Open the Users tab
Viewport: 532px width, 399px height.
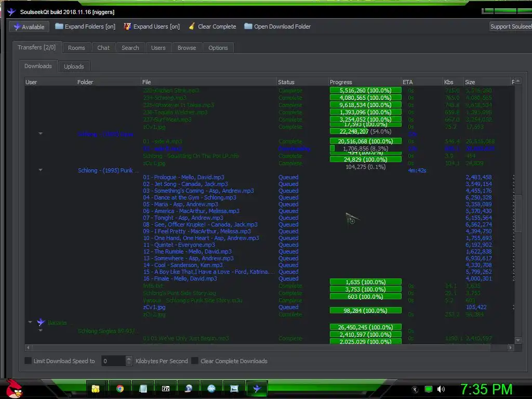(158, 48)
